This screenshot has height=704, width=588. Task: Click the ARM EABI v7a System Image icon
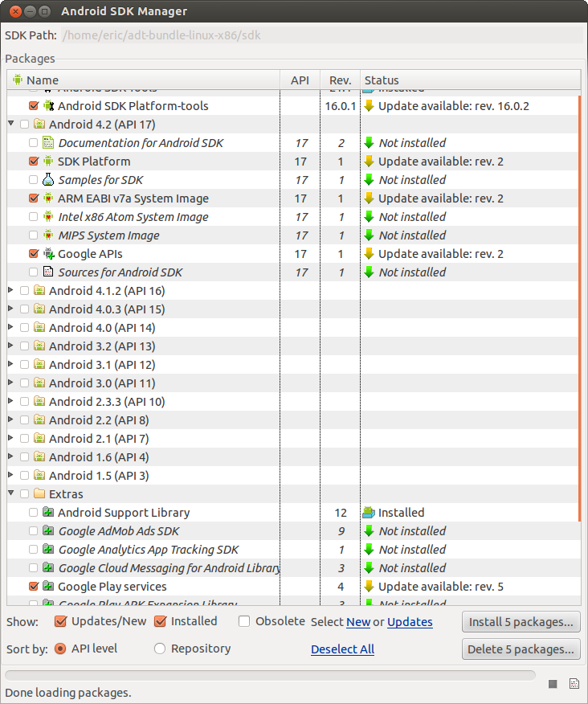tap(48, 198)
